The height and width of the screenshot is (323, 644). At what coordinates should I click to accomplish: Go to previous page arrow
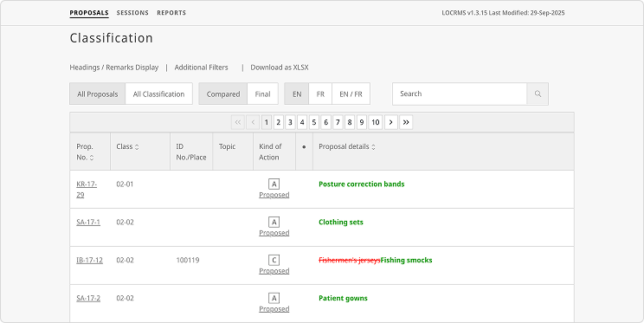click(253, 122)
